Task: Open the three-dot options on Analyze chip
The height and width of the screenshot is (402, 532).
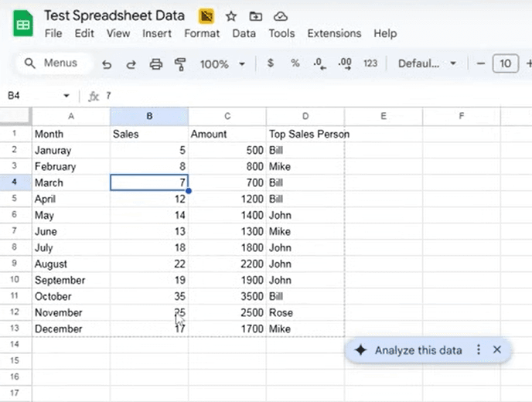Action: click(479, 349)
